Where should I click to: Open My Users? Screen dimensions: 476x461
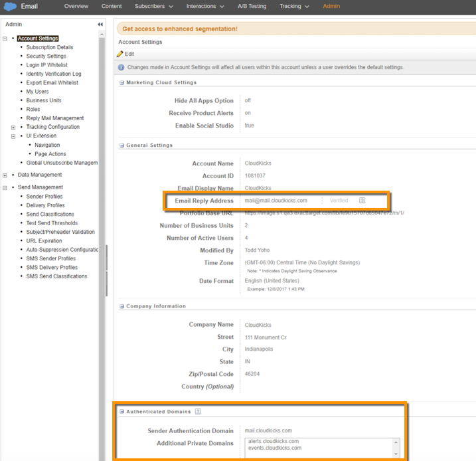[x=37, y=92]
